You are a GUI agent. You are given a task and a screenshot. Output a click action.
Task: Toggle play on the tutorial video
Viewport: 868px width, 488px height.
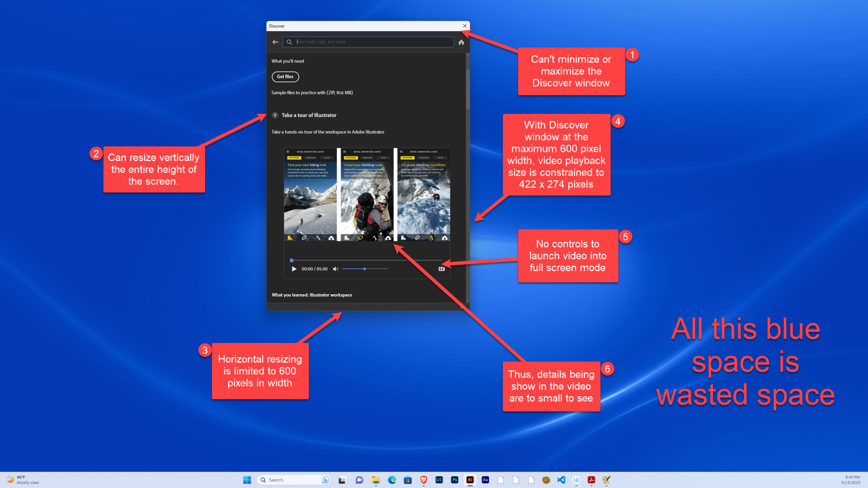pos(294,269)
